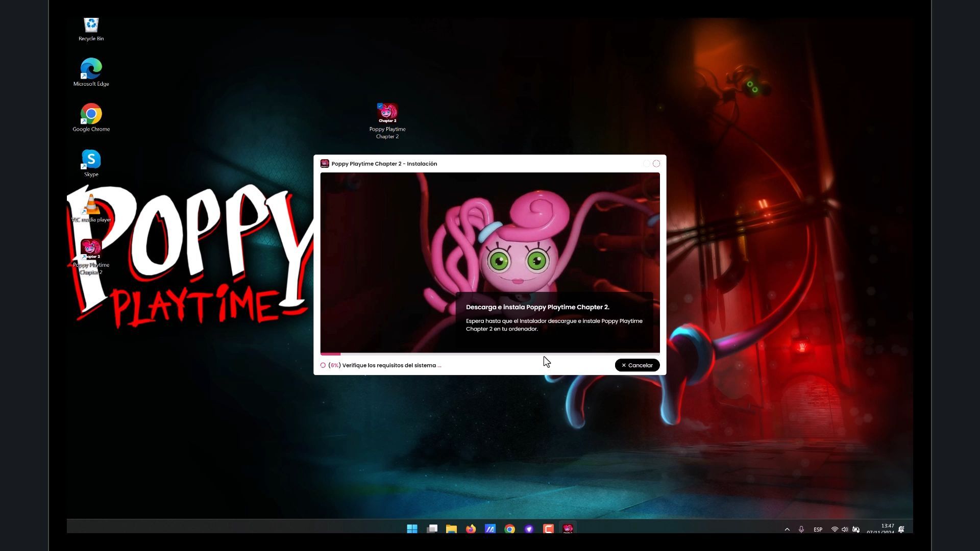Open Task View from the taskbar

coord(432,529)
